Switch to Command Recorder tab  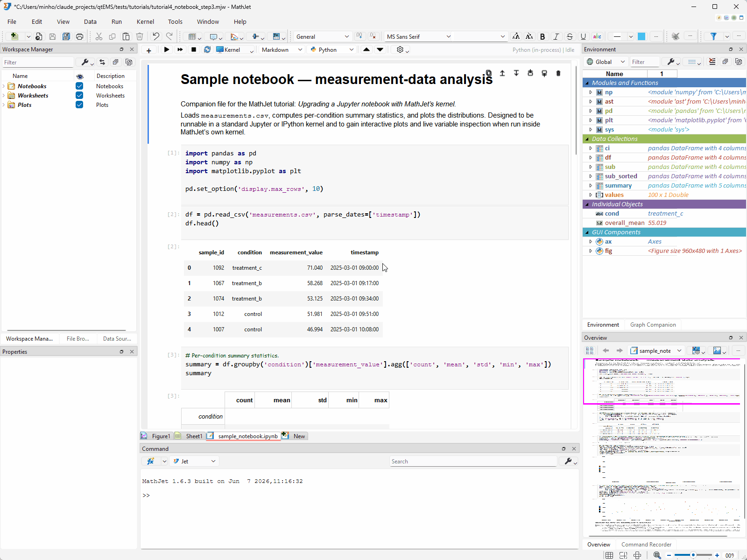pos(646,545)
